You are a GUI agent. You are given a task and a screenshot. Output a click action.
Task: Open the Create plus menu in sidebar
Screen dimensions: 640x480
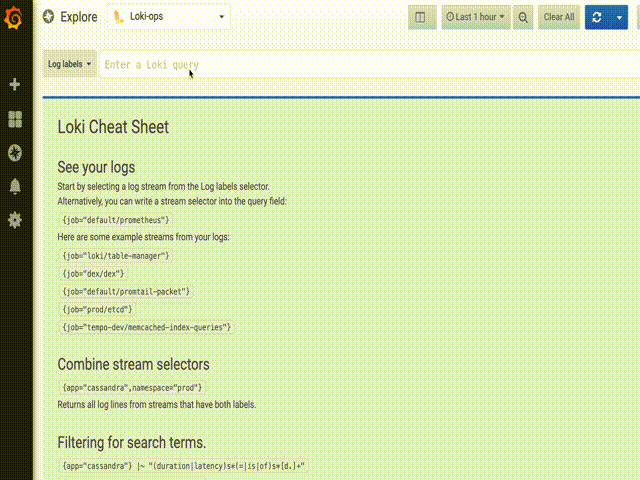click(15, 84)
